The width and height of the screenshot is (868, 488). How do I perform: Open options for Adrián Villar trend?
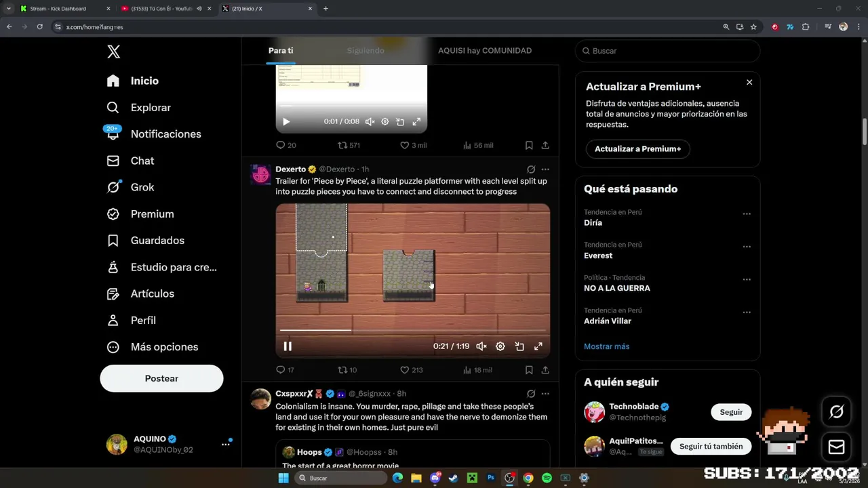[747, 312]
